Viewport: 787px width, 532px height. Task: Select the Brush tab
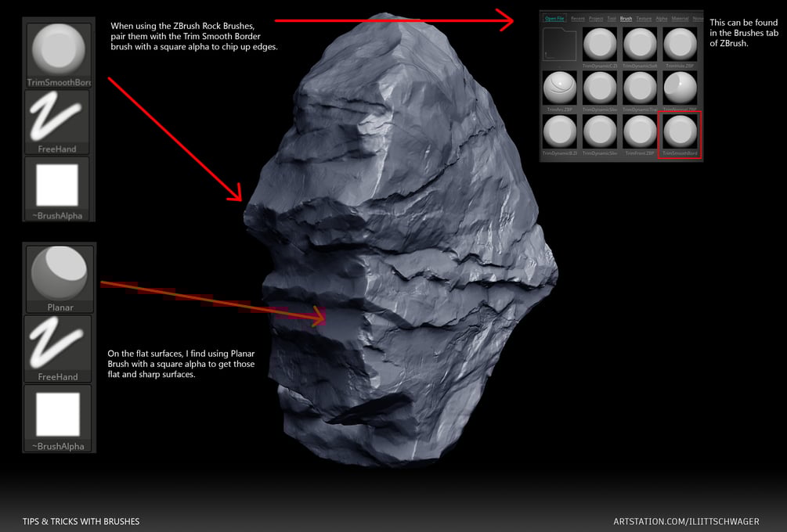coord(626,19)
